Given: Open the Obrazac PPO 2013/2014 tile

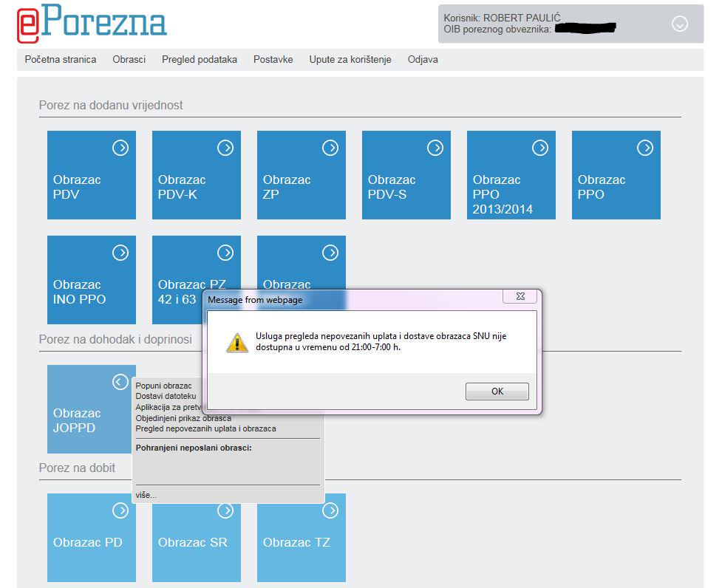Looking at the screenshot, I should [511, 175].
